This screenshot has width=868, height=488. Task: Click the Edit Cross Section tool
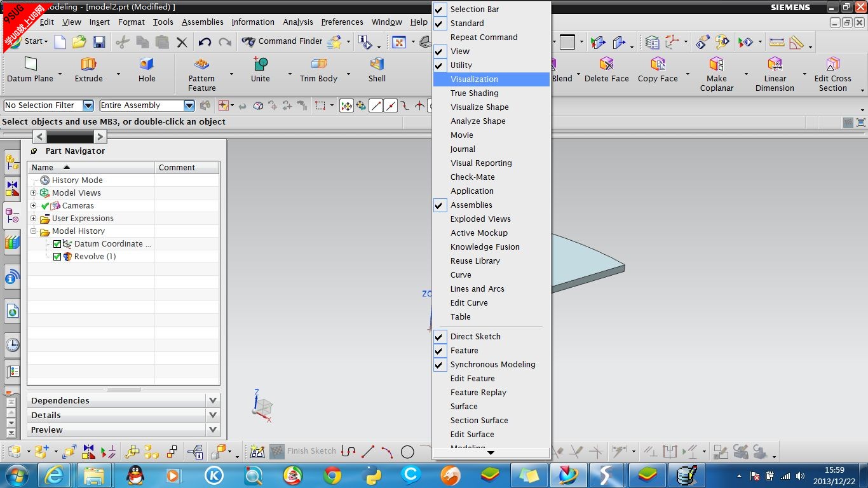click(x=832, y=74)
